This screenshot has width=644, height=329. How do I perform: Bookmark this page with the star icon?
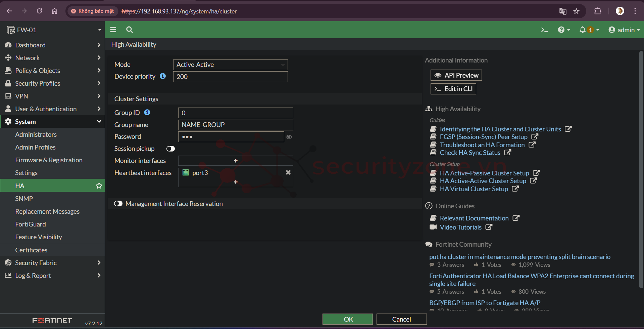click(576, 11)
